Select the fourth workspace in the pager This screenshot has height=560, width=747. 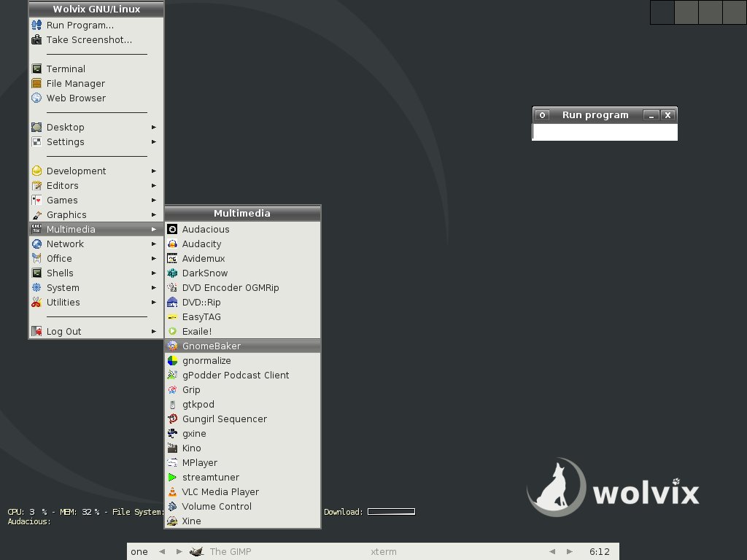(735, 12)
